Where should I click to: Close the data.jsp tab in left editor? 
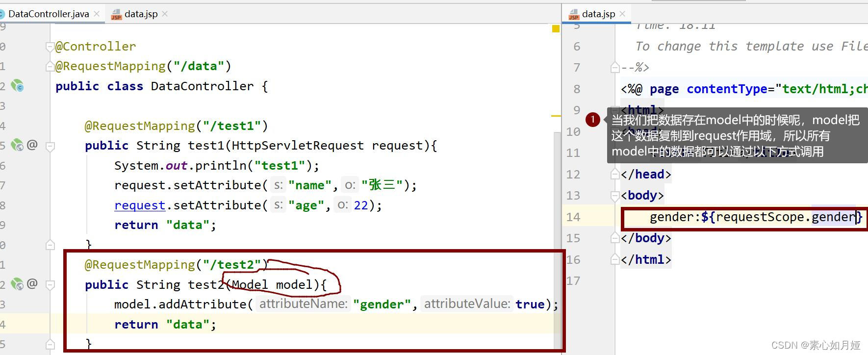(x=165, y=14)
